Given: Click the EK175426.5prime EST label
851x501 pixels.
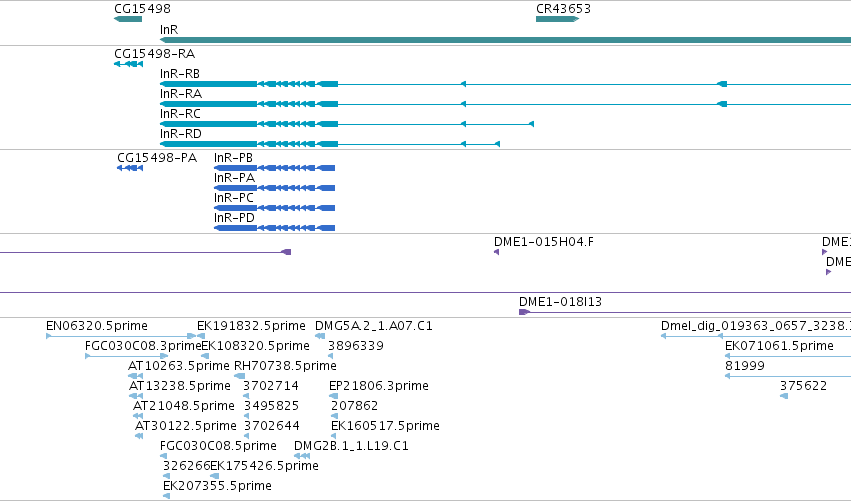Looking at the screenshot, I should tap(264, 466).
